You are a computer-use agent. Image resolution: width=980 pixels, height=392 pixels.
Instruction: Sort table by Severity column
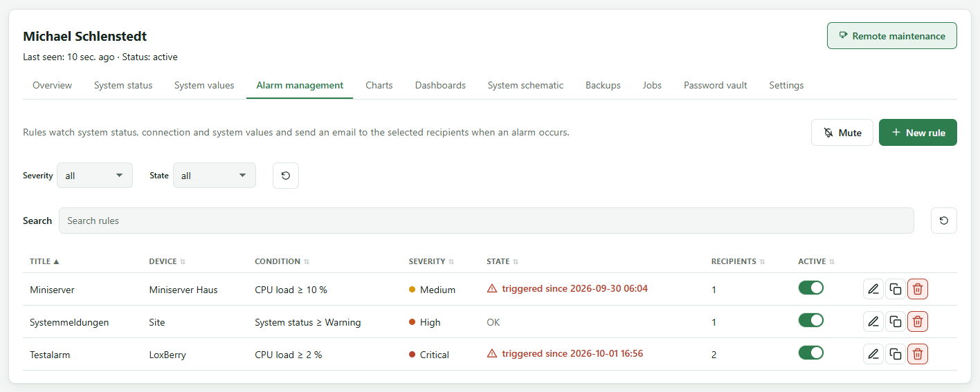coord(431,262)
